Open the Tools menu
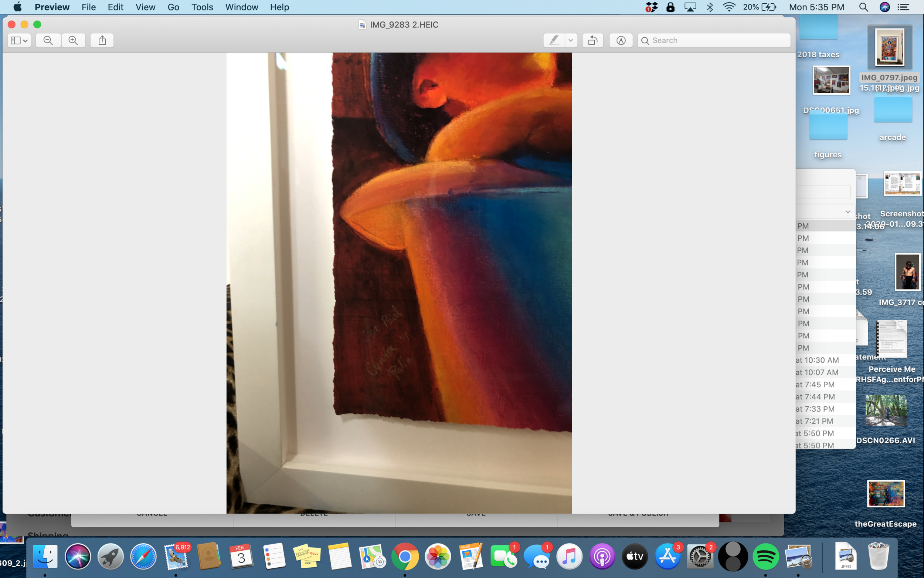Image resolution: width=924 pixels, height=578 pixels. pos(202,7)
